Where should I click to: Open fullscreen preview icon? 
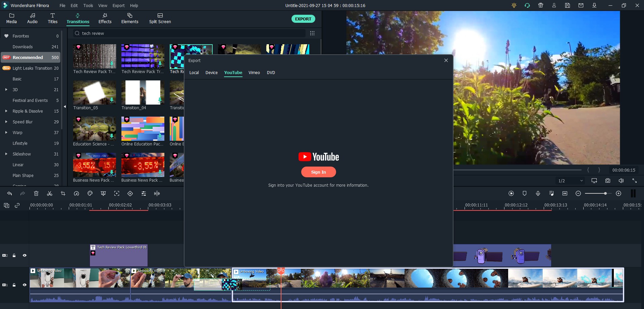point(635,181)
